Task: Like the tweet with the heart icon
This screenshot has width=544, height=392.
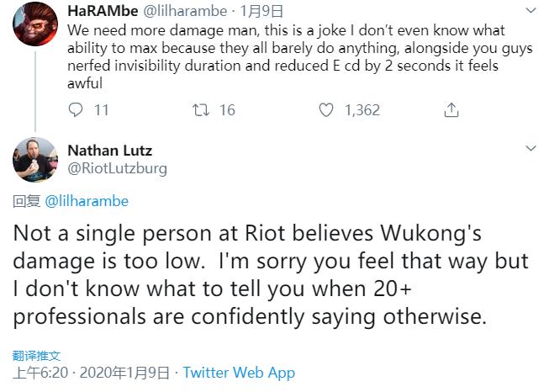Action: pos(326,110)
